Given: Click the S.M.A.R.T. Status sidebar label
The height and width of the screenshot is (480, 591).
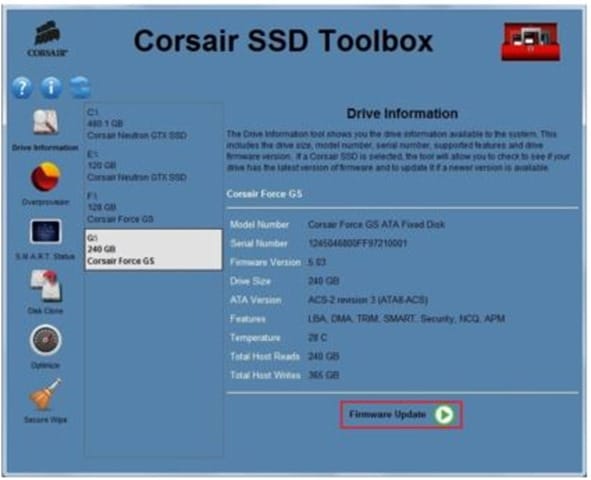Looking at the screenshot, I should click(x=45, y=257).
